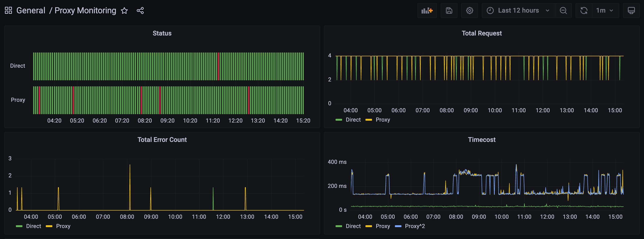Open the Total Error Count panel menu
The width and height of the screenshot is (644, 239).
tap(162, 140)
